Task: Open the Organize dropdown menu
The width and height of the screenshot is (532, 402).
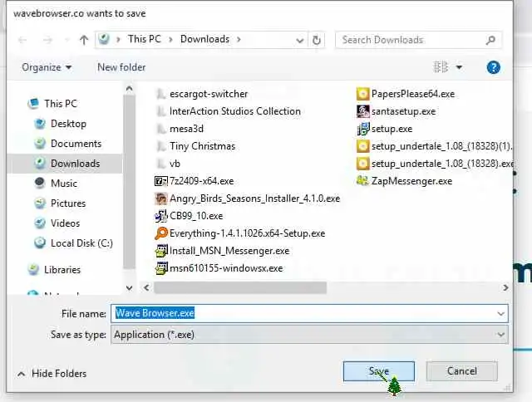Action: pos(47,67)
